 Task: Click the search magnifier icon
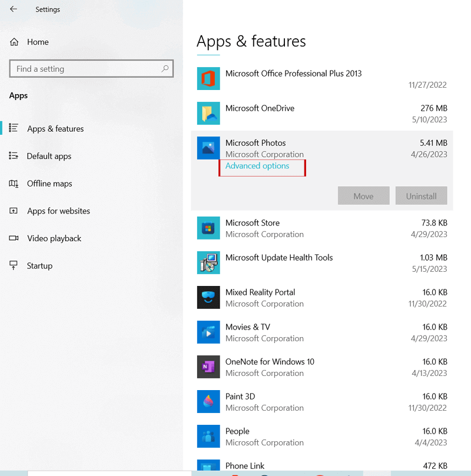[x=165, y=69]
